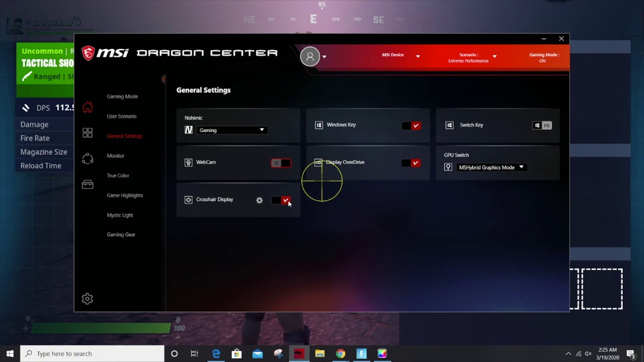
Task: Open Crosshair Display settings gear
Action: click(259, 200)
